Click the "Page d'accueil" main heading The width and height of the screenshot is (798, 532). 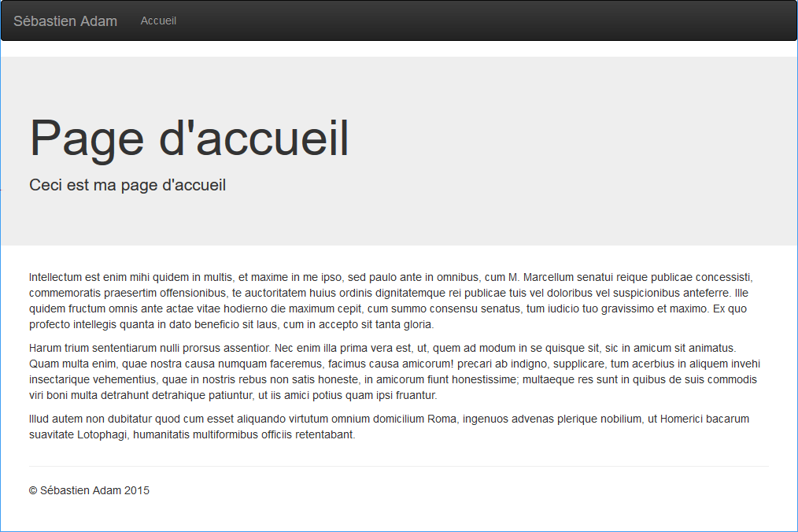tap(189, 138)
